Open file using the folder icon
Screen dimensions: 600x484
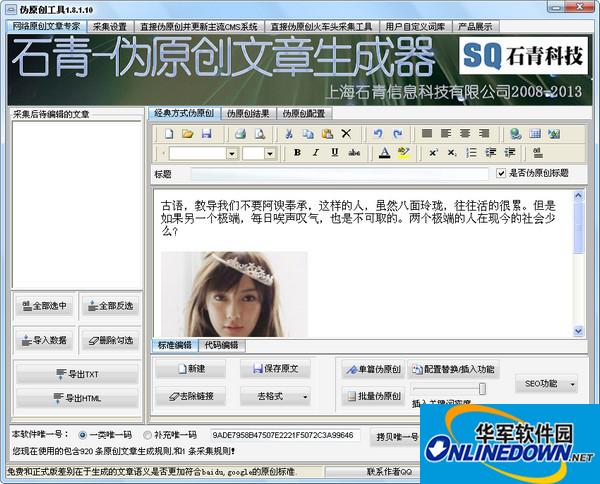click(188, 134)
